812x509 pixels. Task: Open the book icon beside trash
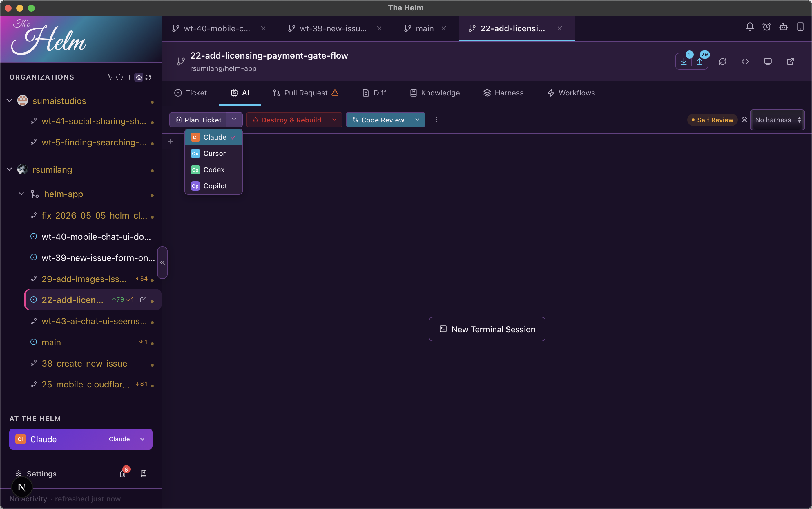pyautogui.click(x=144, y=474)
